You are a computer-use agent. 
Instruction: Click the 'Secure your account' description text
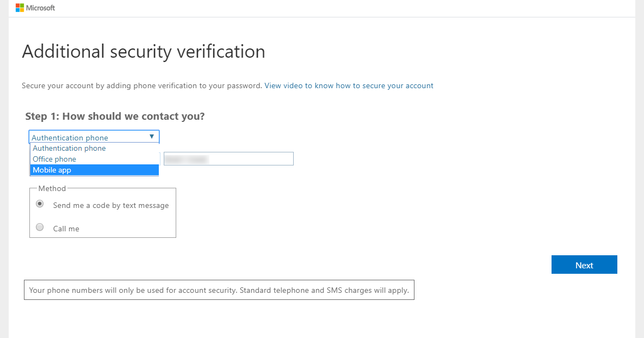[x=141, y=85]
